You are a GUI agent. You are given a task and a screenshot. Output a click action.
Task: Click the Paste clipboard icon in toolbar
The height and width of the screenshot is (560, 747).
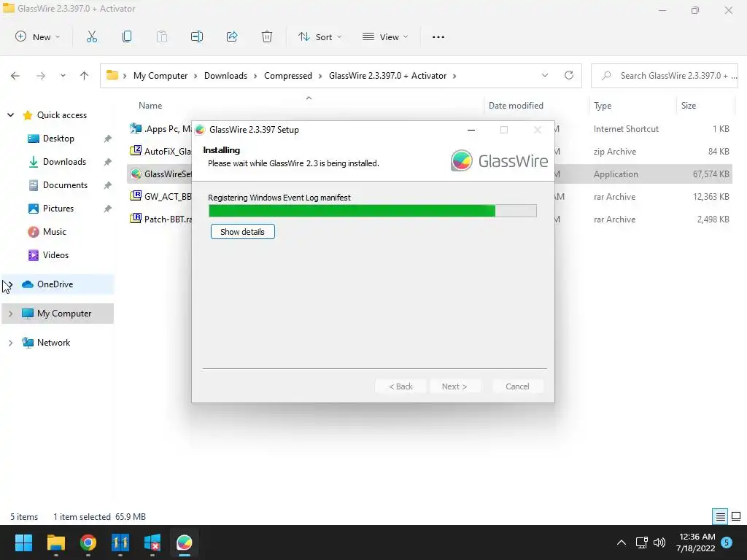(162, 36)
